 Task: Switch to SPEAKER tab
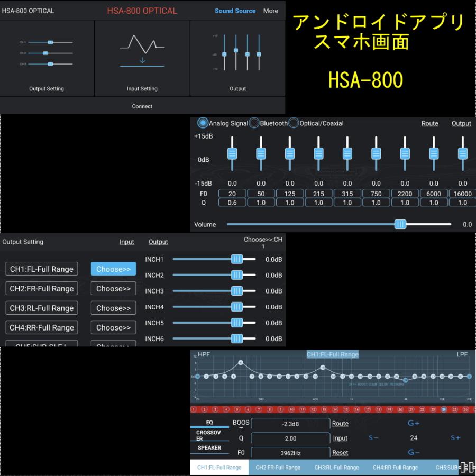[209, 448]
